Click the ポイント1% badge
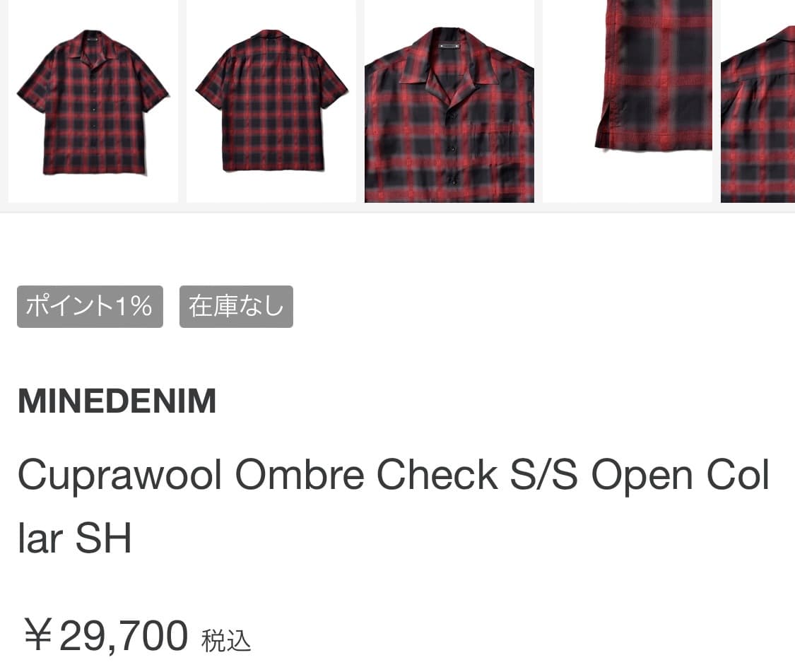This screenshot has width=795, height=672. pyautogui.click(x=90, y=307)
